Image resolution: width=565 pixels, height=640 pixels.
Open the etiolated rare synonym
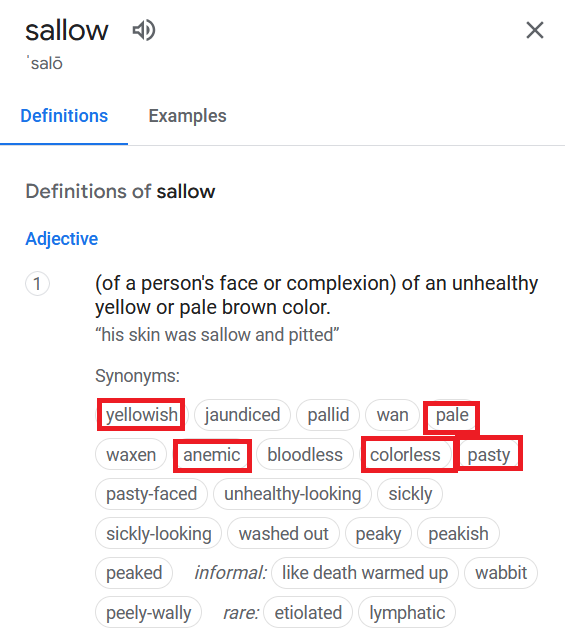pyautogui.click(x=308, y=612)
